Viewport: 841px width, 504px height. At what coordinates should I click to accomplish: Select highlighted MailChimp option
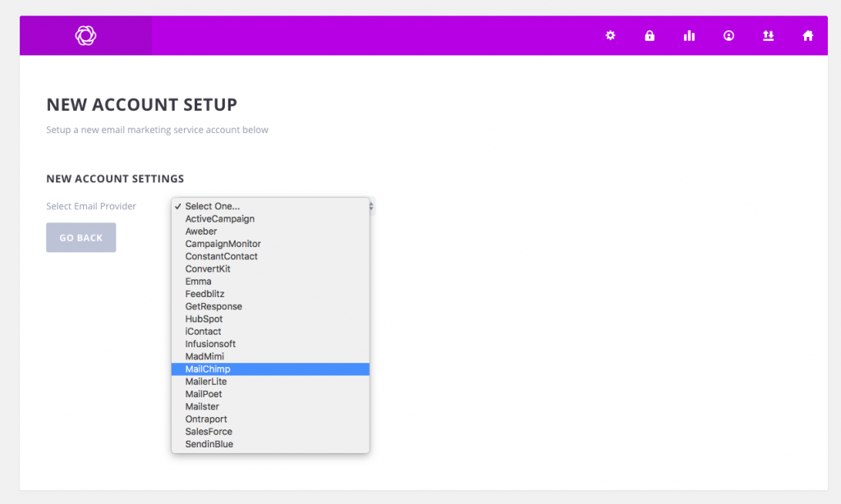coord(270,369)
